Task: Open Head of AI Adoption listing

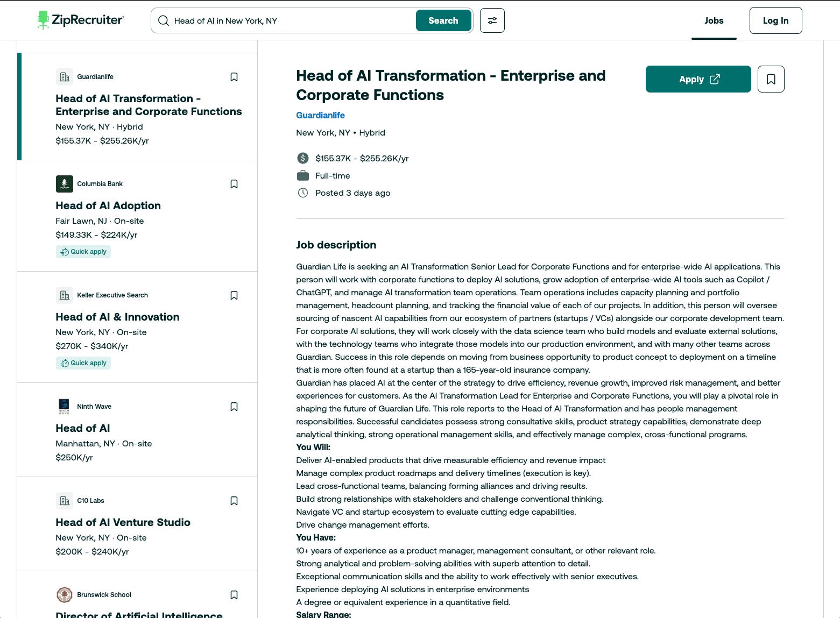Action: (108, 205)
